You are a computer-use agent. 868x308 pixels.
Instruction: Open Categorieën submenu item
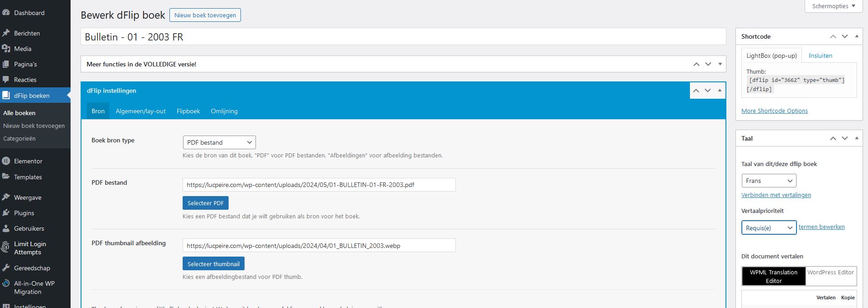pos(19,138)
